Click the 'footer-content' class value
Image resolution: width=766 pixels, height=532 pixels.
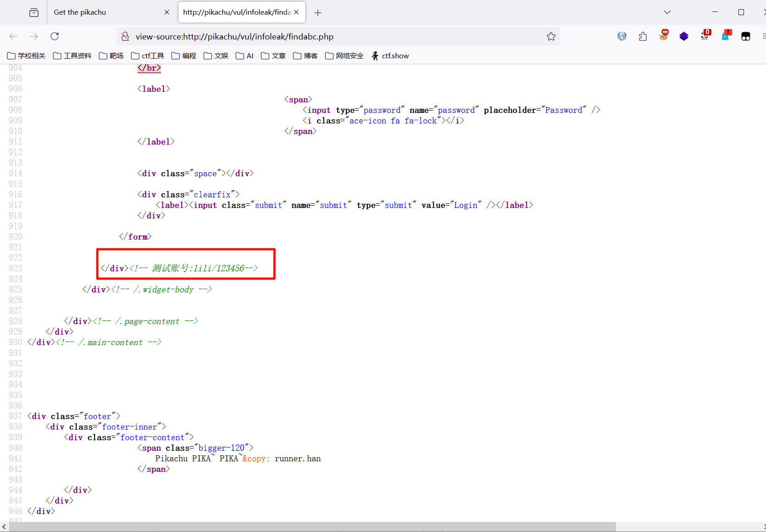(152, 437)
